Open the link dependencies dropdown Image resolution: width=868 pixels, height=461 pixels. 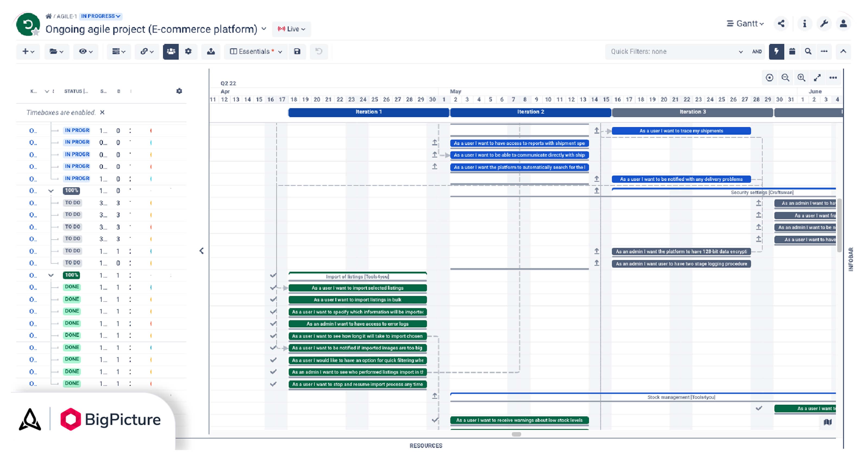point(147,51)
